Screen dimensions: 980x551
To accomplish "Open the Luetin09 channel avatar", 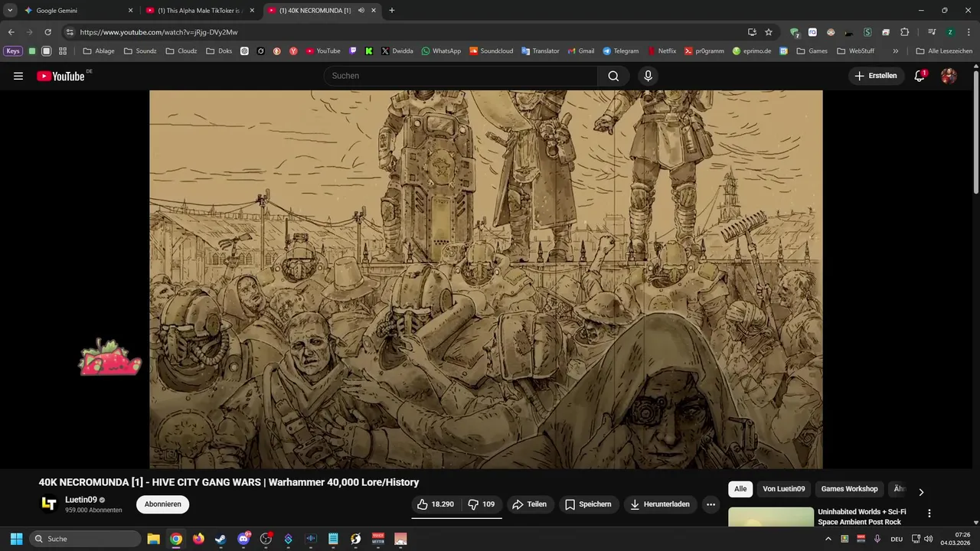I will coord(49,504).
